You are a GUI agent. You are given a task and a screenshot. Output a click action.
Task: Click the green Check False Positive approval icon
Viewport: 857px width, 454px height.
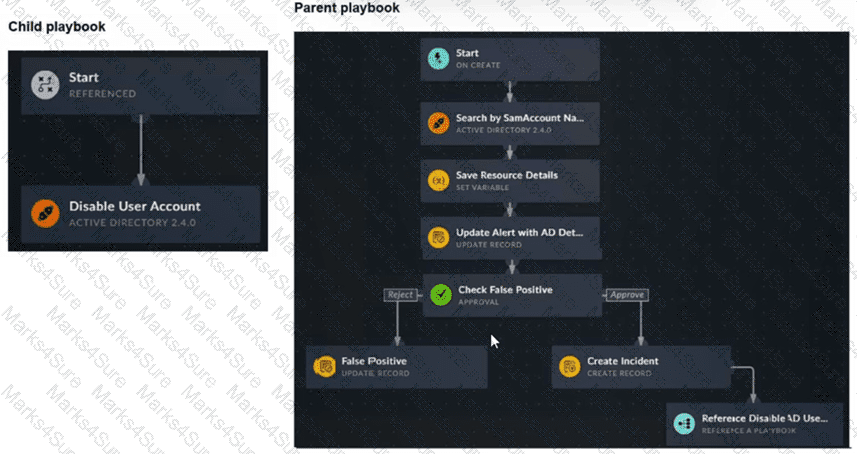pos(441,295)
